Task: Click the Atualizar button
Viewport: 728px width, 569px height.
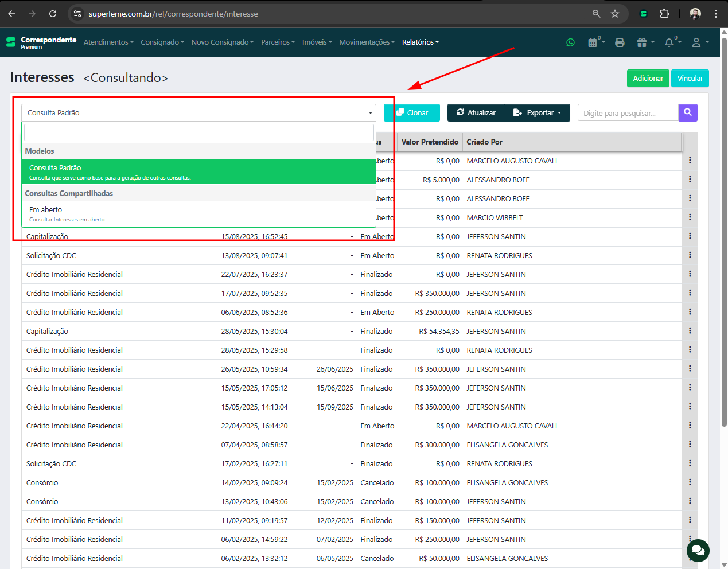Action: [x=476, y=113]
